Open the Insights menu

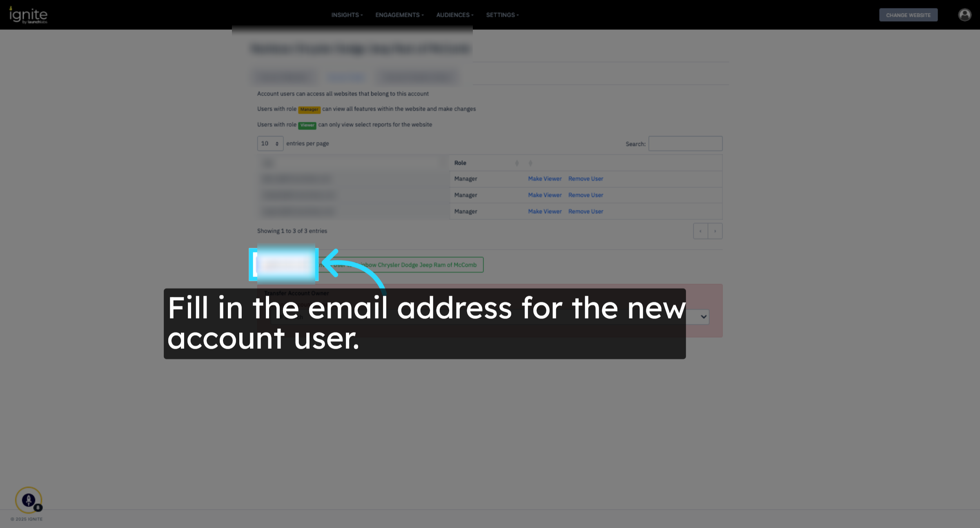pyautogui.click(x=347, y=15)
